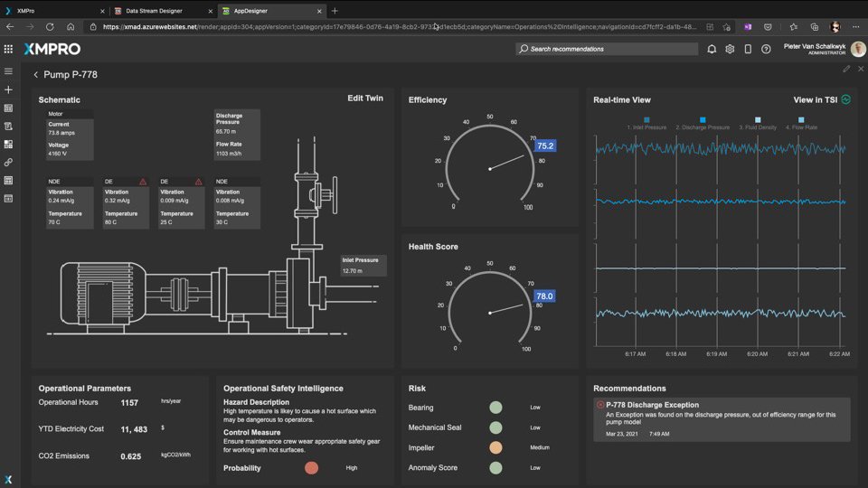Open the XMPro app launcher grid

(x=8, y=49)
